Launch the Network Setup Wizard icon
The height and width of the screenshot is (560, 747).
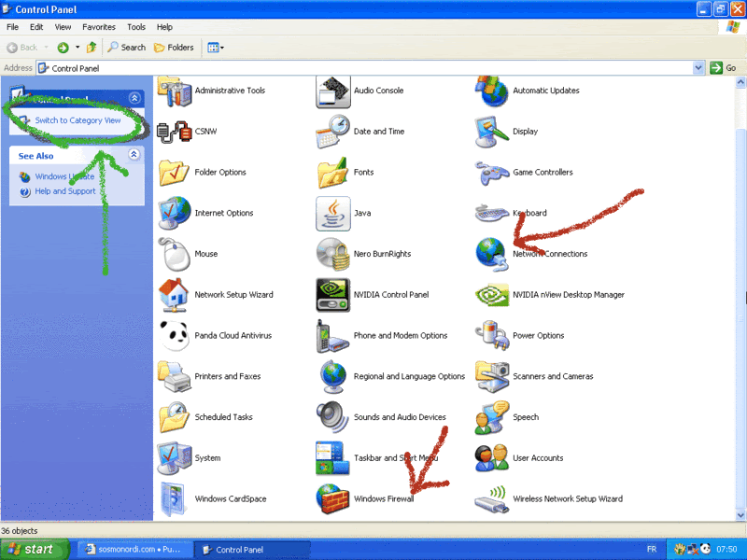pos(175,295)
